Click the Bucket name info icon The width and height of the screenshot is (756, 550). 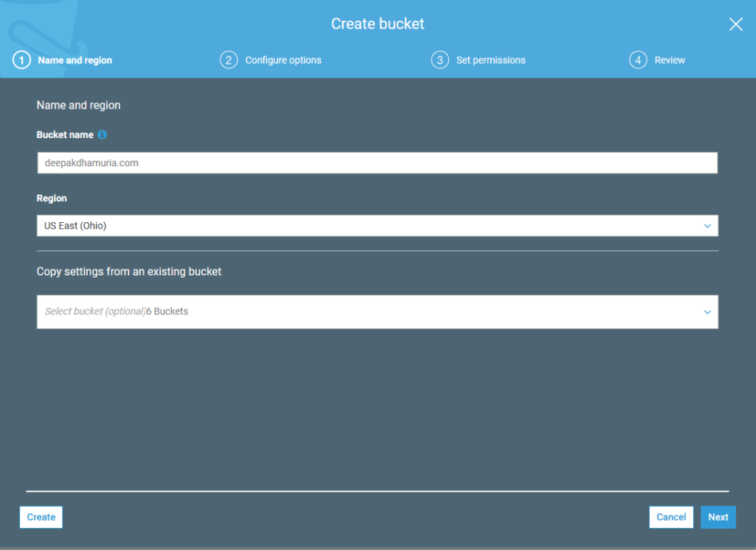point(102,134)
